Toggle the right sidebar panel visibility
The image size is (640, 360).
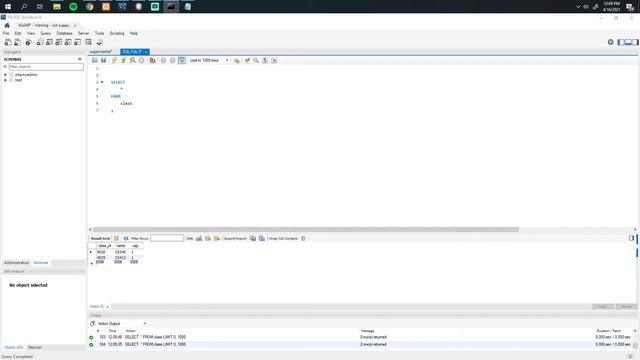point(635,42)
